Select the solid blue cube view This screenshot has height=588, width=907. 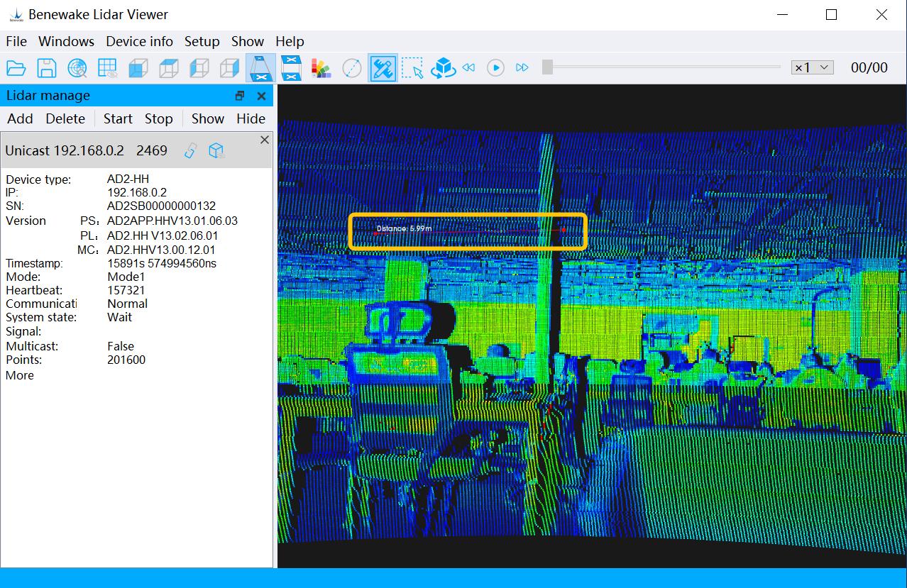click(138, 68)
